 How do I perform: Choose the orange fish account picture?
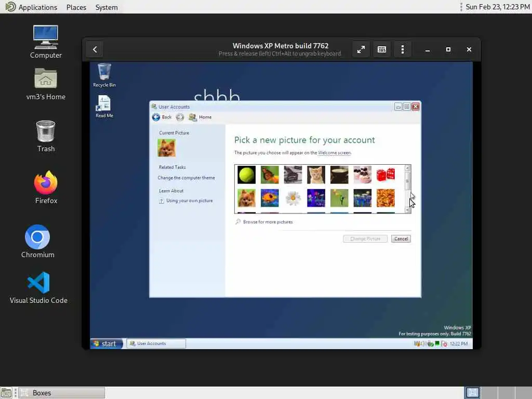click(x=270, y=198)
